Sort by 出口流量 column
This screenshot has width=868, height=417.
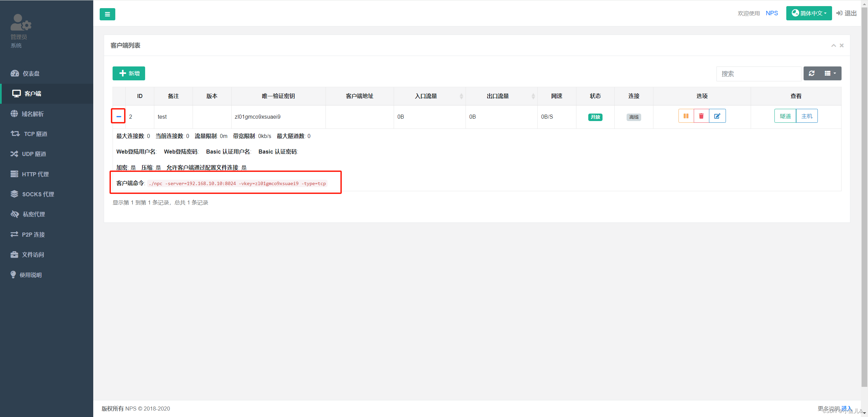click(501, 96)
